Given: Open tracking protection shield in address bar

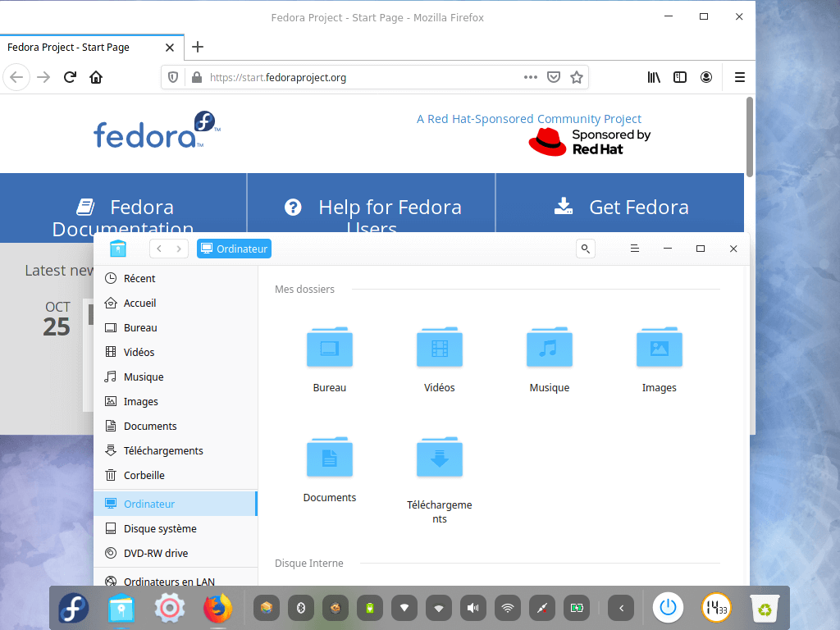Looking at the screenshot, I should pyautogui.click(x=173, y=78).
